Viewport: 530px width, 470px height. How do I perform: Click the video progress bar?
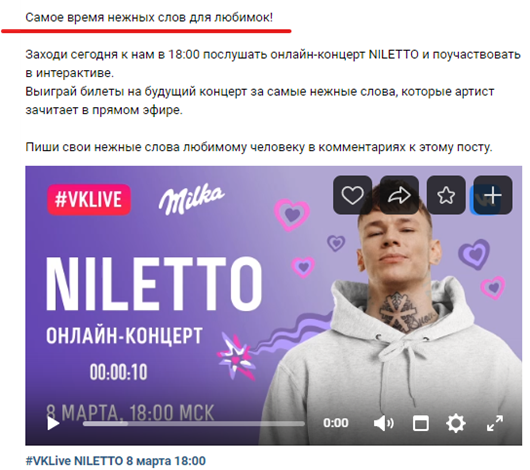pyautogui.click(x=194, y=423)
